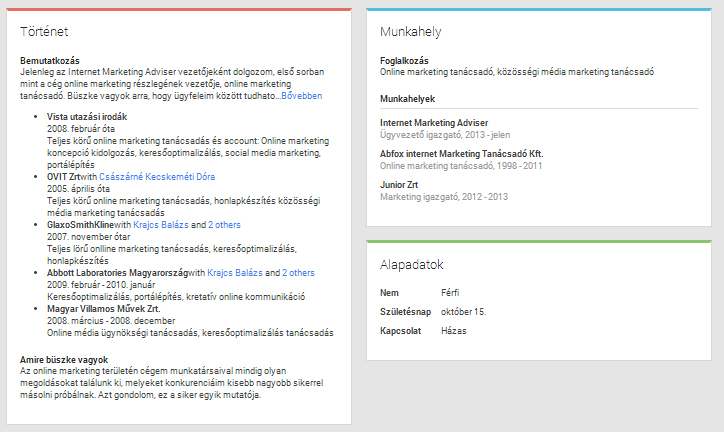The image size is (724, 432).
Task: Click the '2005. április óta' date line
Action: click(78, 189)
